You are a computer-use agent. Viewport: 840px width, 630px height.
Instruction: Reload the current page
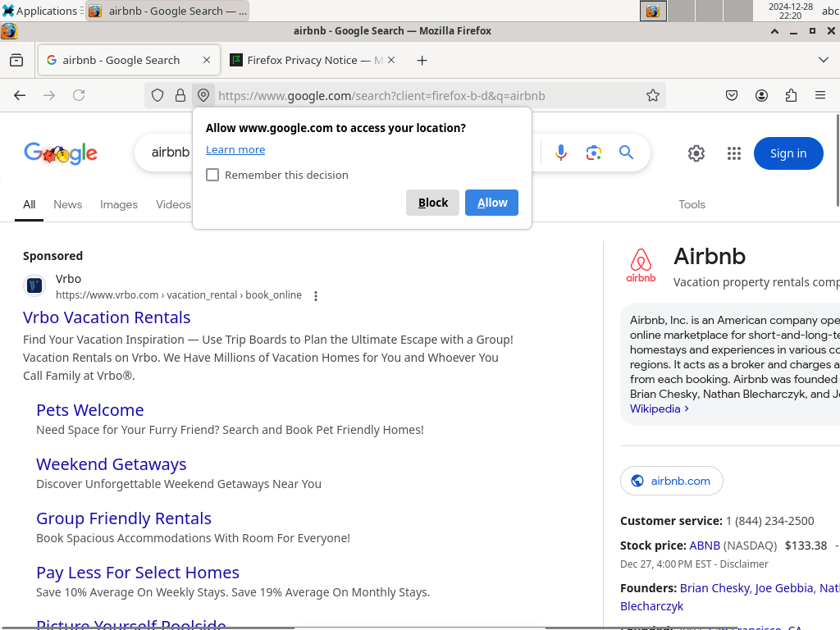[x=79, y=96]
